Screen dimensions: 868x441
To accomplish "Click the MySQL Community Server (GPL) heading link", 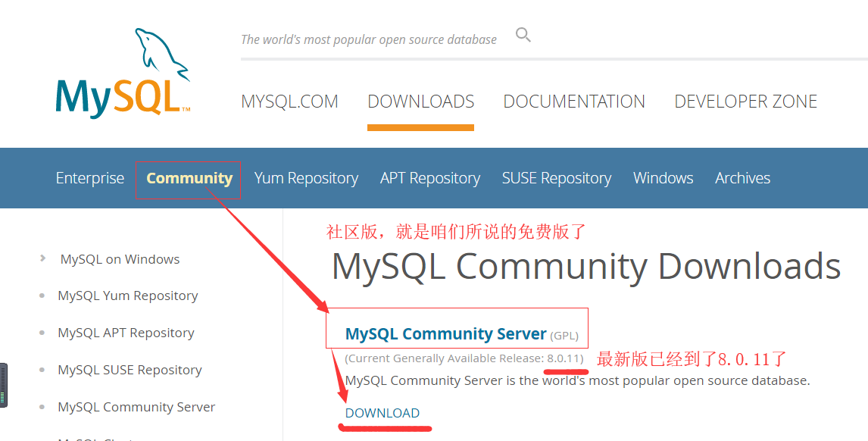I will (462, 334).
